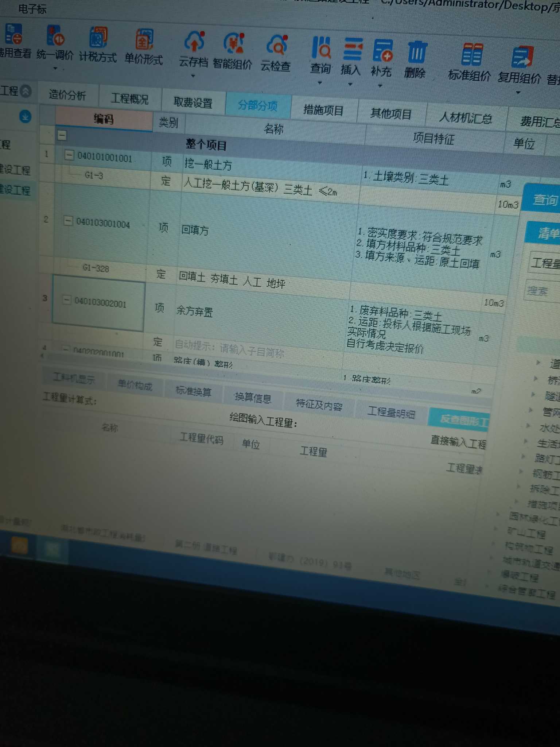This screenshot has width=560, height=747.
Task: Select 单价形式 toolbar icon
Action: pos(144,39)
